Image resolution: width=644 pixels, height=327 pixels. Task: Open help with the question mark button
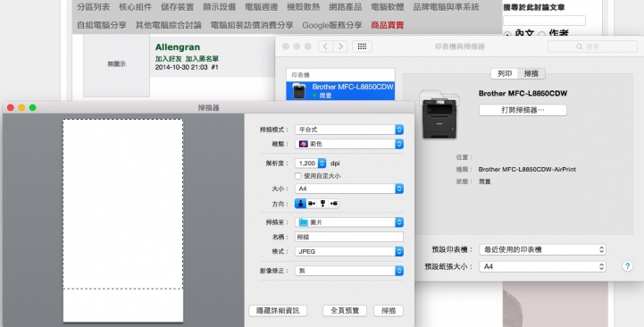(x=627, y=266)
